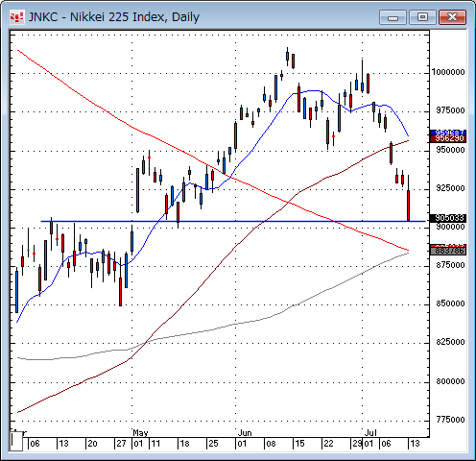
Task: Click the 'JNKC - Nikkei 225 Index, Daily' title
Action: click(x=114, y=17)
